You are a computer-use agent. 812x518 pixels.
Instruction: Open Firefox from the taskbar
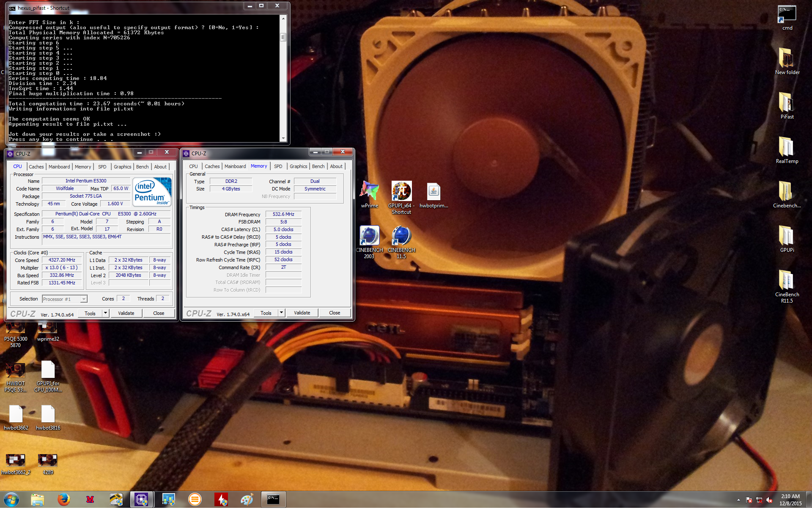63,500
